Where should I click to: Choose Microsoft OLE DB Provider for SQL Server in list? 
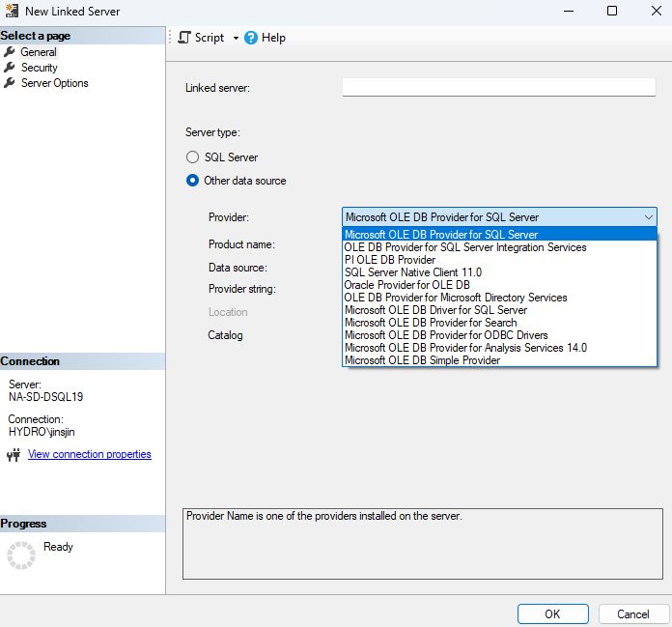pyautogui.click(x=499, y=235)
